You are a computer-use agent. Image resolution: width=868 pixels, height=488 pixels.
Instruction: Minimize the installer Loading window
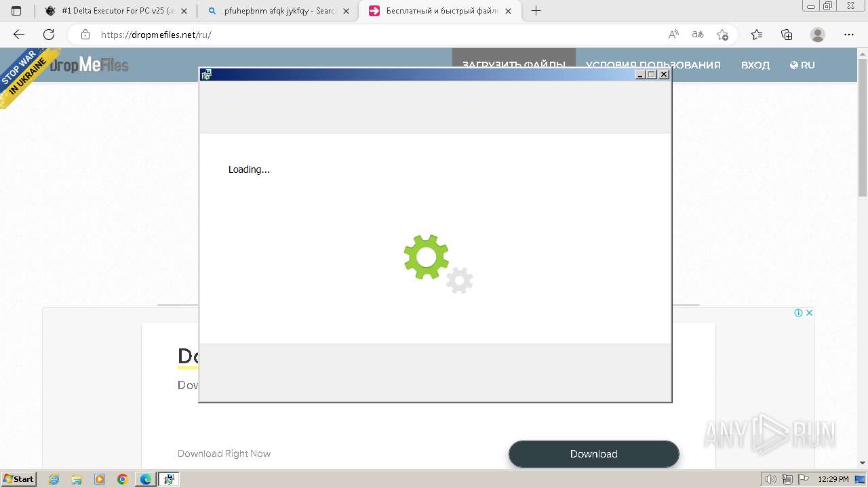pyautogui.click(x=640, y=75)
